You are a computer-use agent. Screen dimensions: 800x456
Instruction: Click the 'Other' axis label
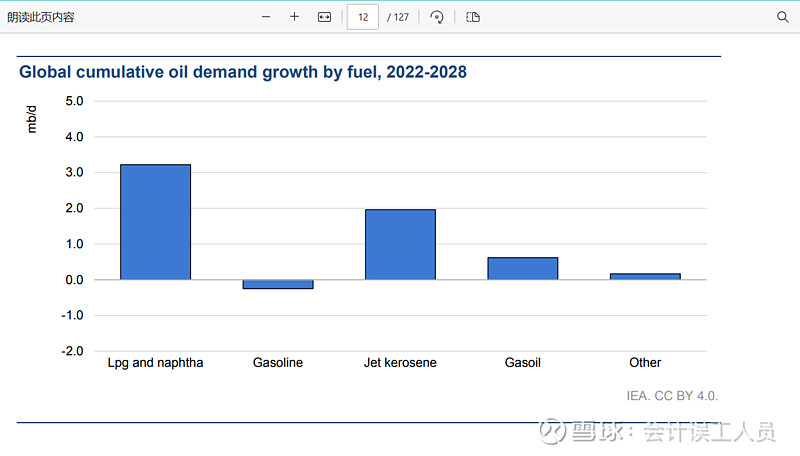click(x=645, y=363)
